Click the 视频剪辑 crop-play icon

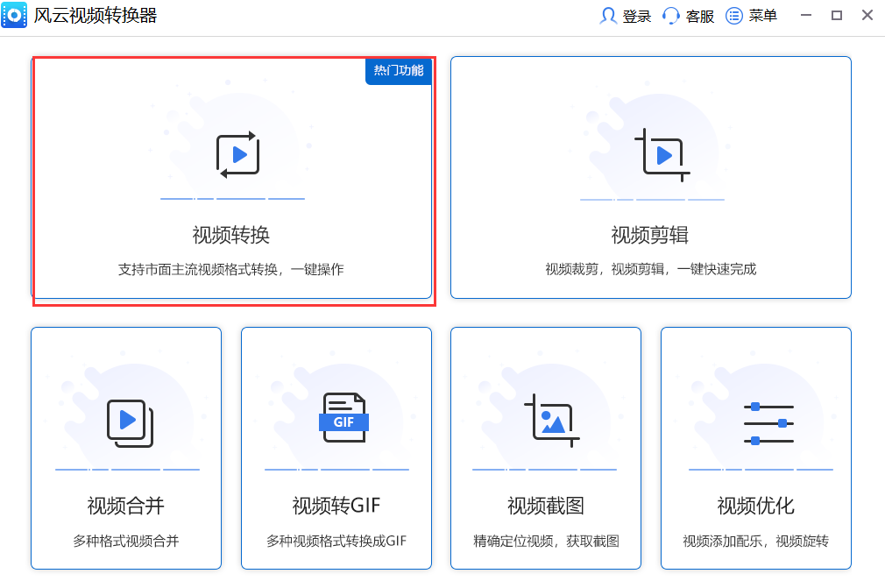pyautogui.click(x=662, y=155)
